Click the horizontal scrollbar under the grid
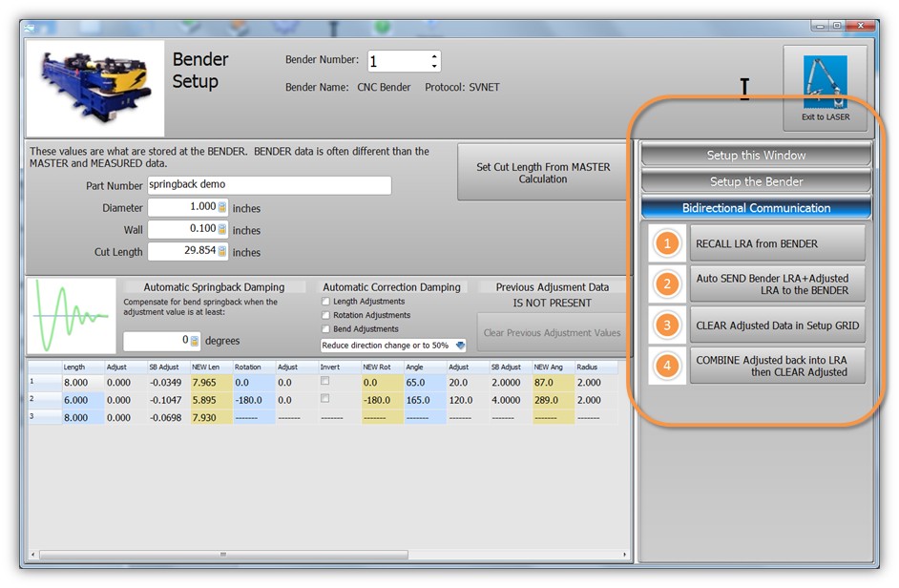This screenshot has height=588, width=899. coord(224,554)
